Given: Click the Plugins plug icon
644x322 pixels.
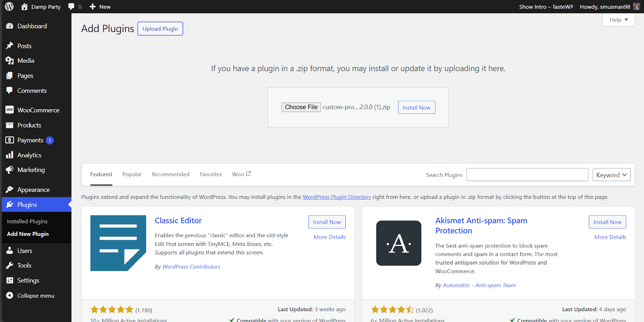Looking at the screenshot, I should pyautogui.click(x=10, y=204).
